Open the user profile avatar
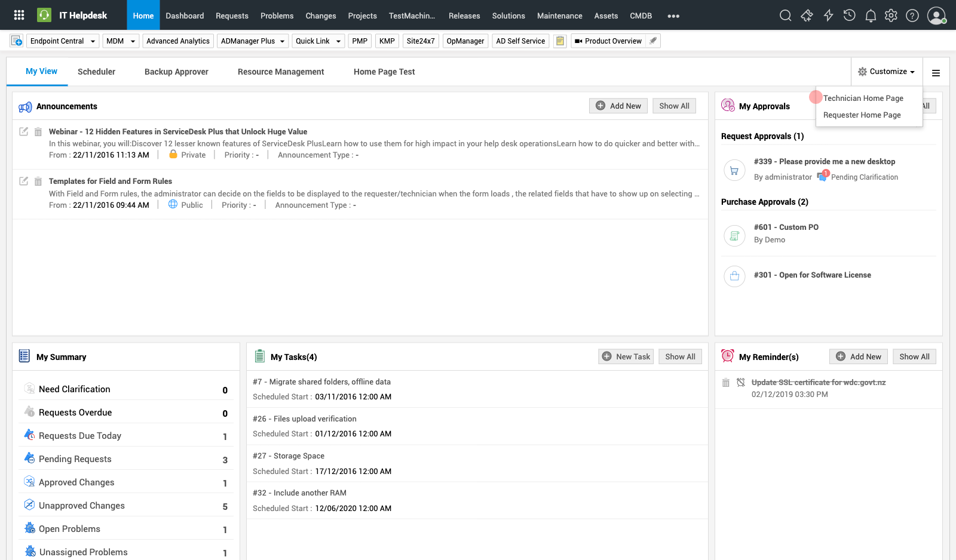Viewport: 956px width, 560px height. (x=936, y=16)
